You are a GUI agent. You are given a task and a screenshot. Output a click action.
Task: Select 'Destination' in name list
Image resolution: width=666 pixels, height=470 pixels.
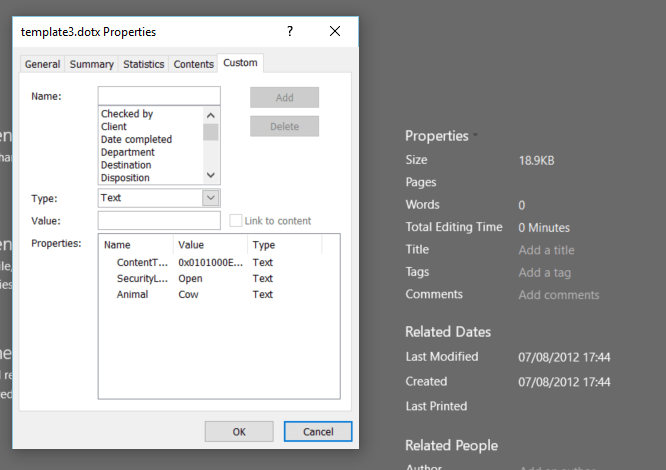(x=126, y=165)
